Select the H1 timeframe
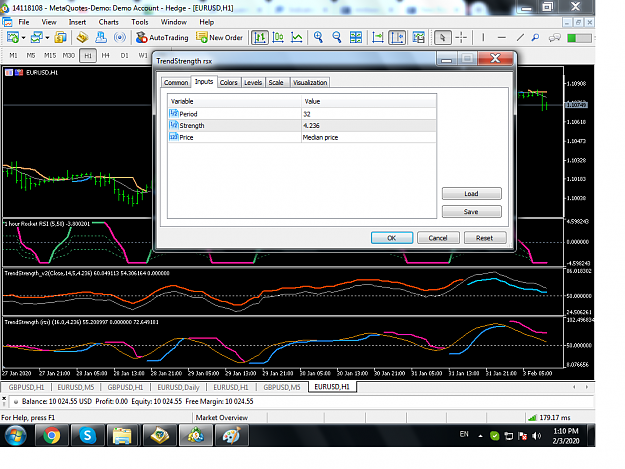625x469 pixels. [88, 55]
